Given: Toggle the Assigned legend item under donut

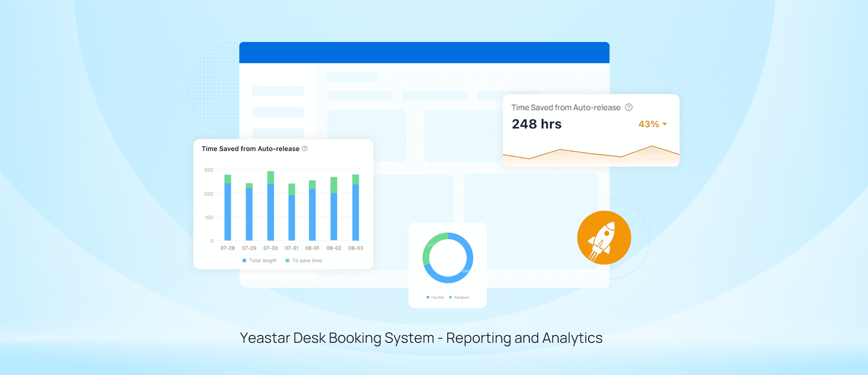Looking at the screenshot, I should click(x=459, y=297).
